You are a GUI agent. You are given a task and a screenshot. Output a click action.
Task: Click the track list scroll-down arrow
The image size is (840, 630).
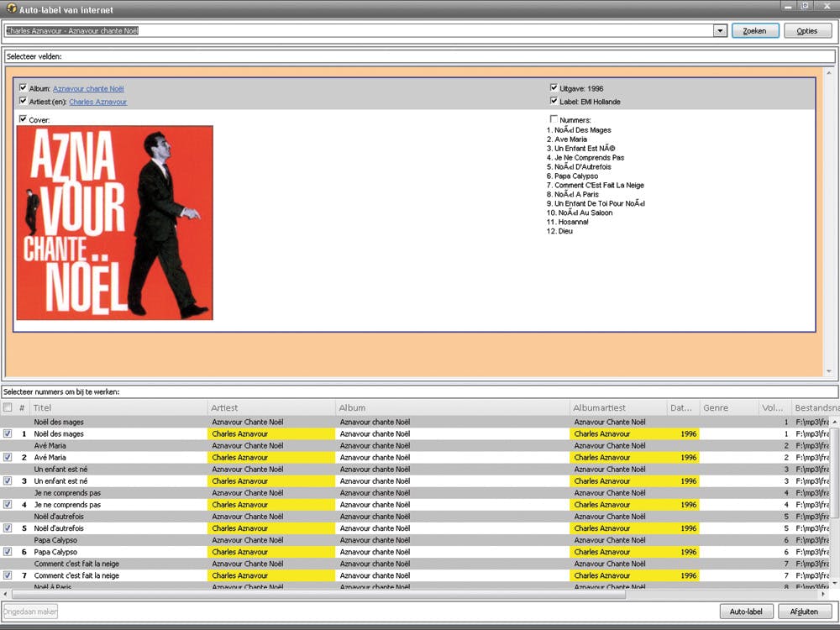pyautogui.click(x=835, y=583)
